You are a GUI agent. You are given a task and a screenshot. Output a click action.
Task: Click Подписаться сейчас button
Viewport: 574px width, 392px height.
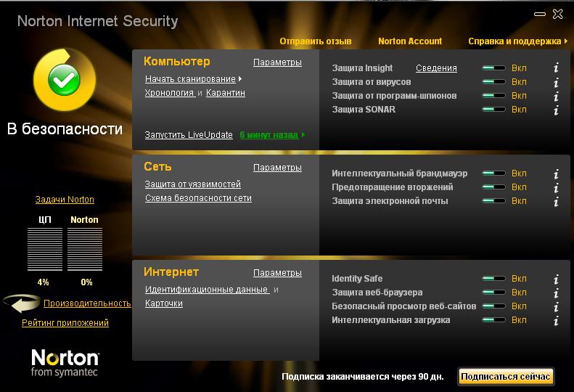[506, 376]
